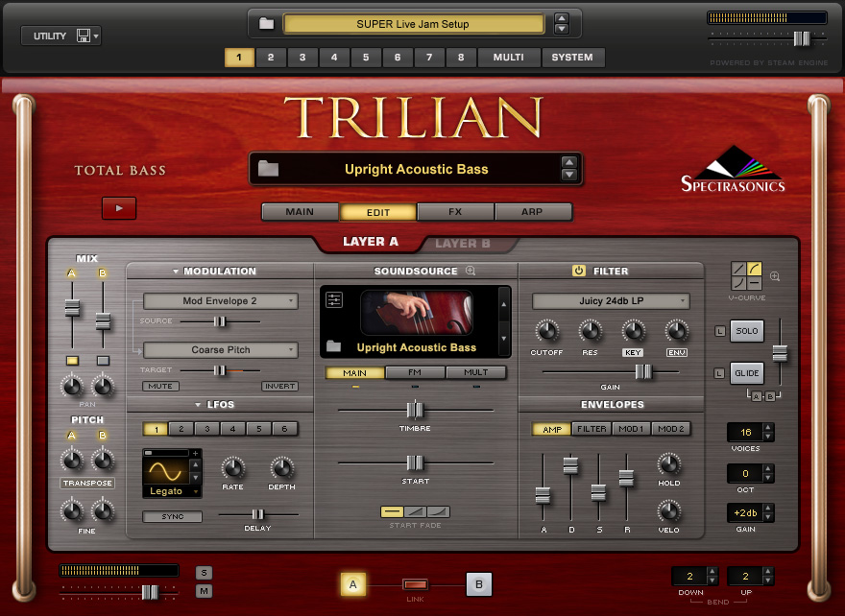Open the soundsource settings sliders icon
The height and width of the screenshot is (616, 845).
(334, 300)
